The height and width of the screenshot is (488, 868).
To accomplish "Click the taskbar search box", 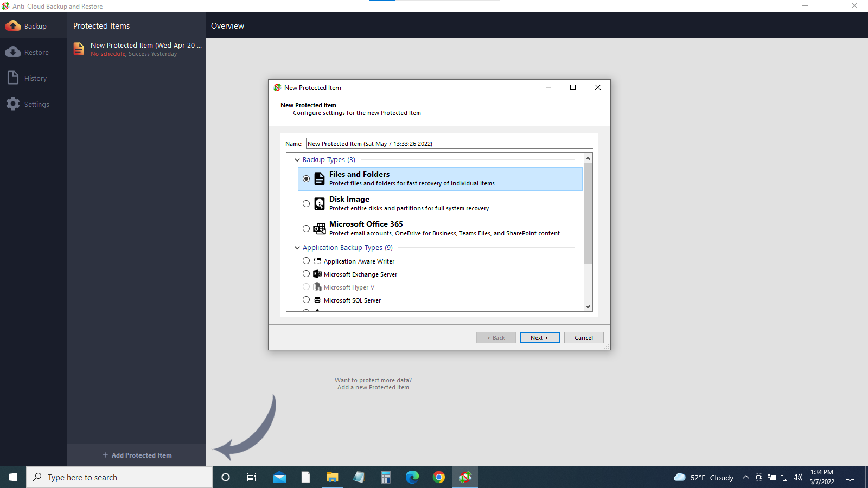I will (x=119, y=477).
